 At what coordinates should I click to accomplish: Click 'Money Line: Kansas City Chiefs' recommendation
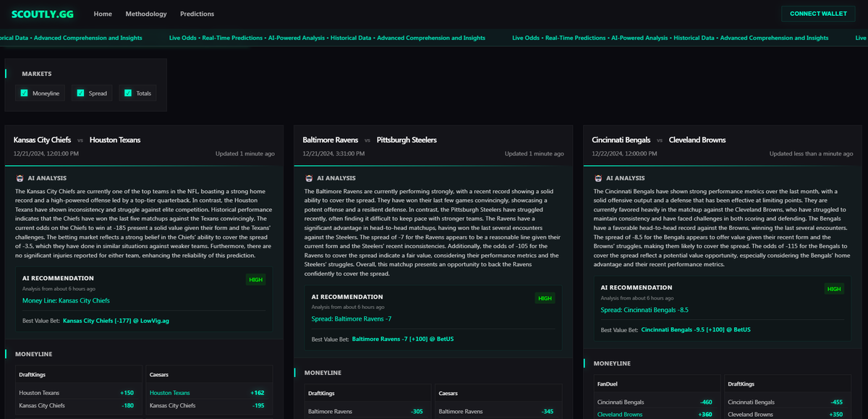click(66, 300)
